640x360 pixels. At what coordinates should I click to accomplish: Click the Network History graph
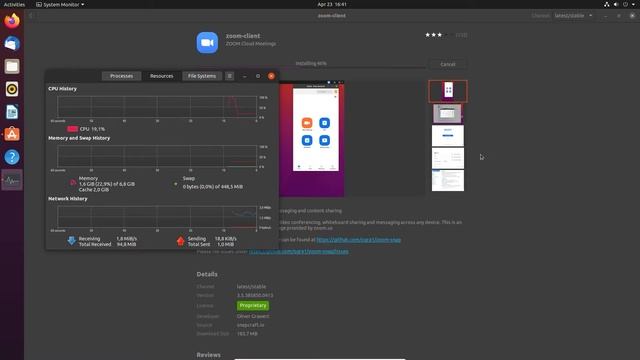pos(157,216)
